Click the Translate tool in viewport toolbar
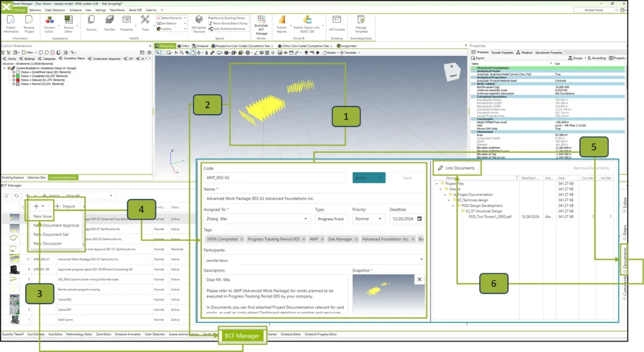Screen dimensions: 644x352 point(348,53)
